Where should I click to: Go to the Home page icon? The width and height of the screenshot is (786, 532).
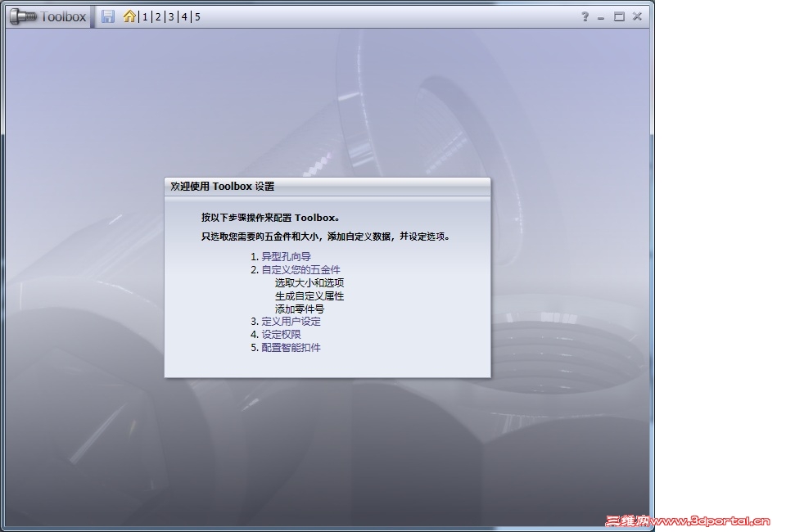[129, 16]
